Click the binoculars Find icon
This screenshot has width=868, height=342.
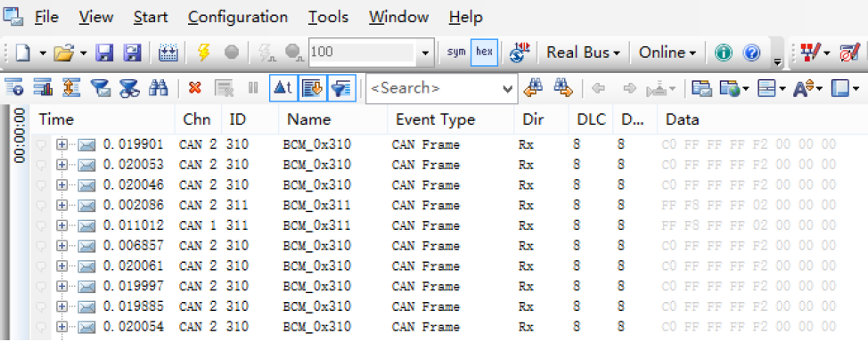point(159,87)
